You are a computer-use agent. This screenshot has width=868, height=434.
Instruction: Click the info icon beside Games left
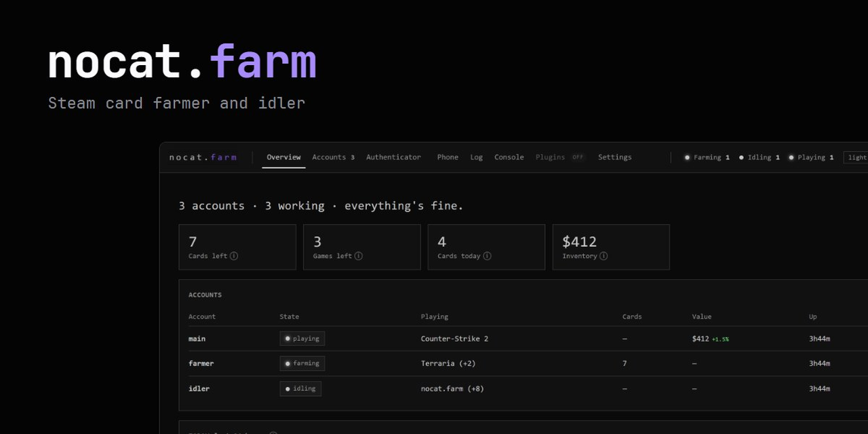coord(359,256)
